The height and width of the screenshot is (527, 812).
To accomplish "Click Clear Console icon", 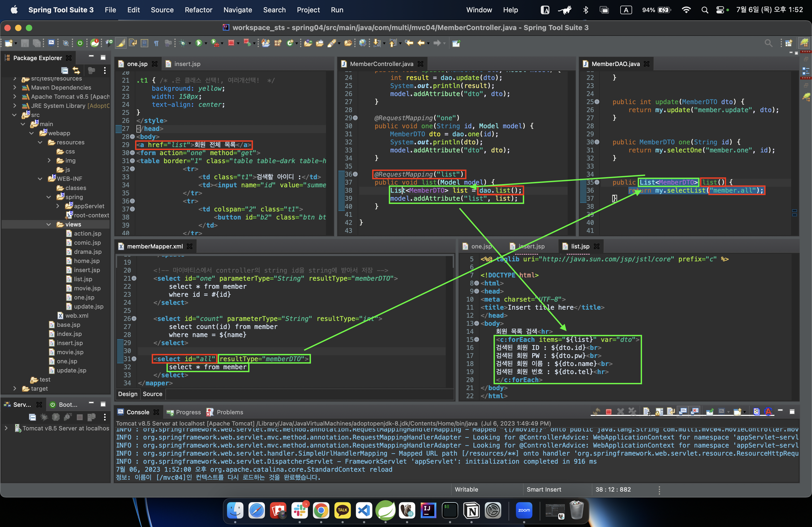I will coord(647,412).
